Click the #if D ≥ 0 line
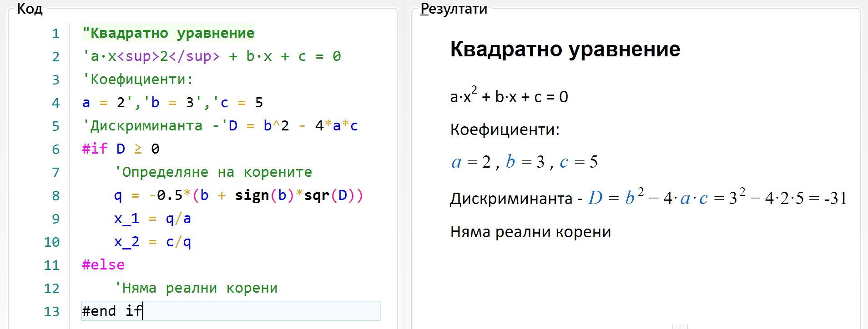868x329 pixels. point(121,149)
